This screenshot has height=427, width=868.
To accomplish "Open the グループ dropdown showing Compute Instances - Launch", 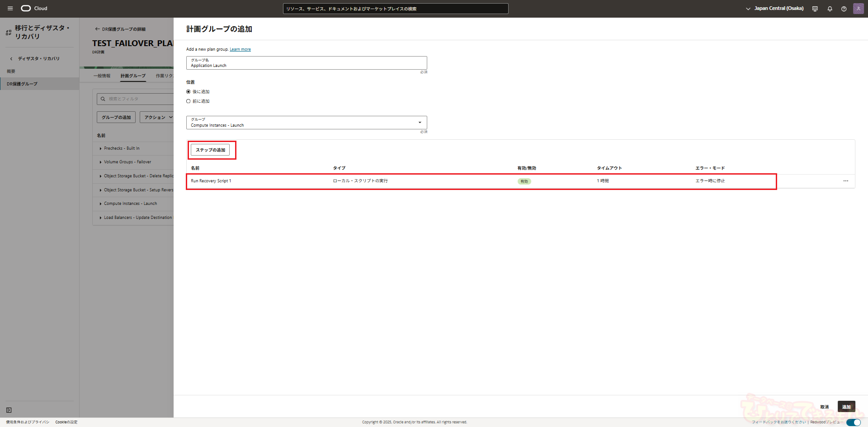I will pyautogui.click(x=307, y=123).
